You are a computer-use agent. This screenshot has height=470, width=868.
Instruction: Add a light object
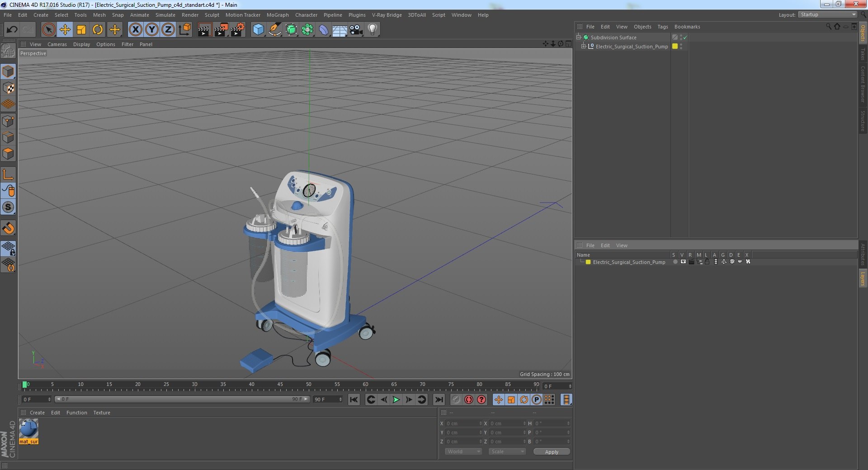pyautogui.click(x=372, y=30)
